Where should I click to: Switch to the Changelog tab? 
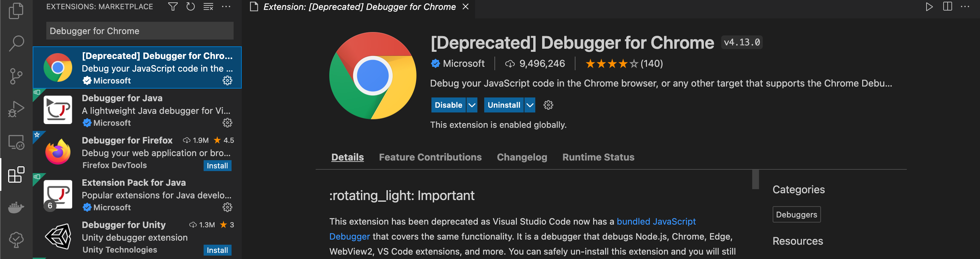coord(522,157)
